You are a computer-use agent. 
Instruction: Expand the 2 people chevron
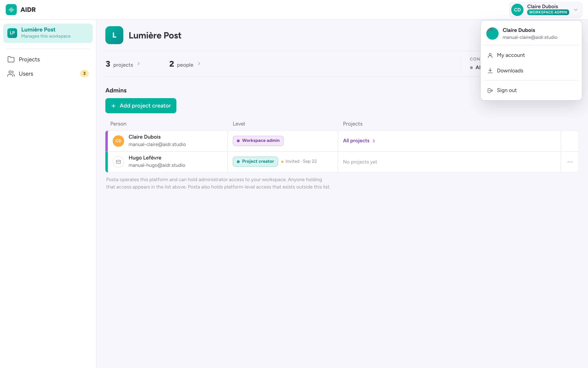[x=199, y=64]
